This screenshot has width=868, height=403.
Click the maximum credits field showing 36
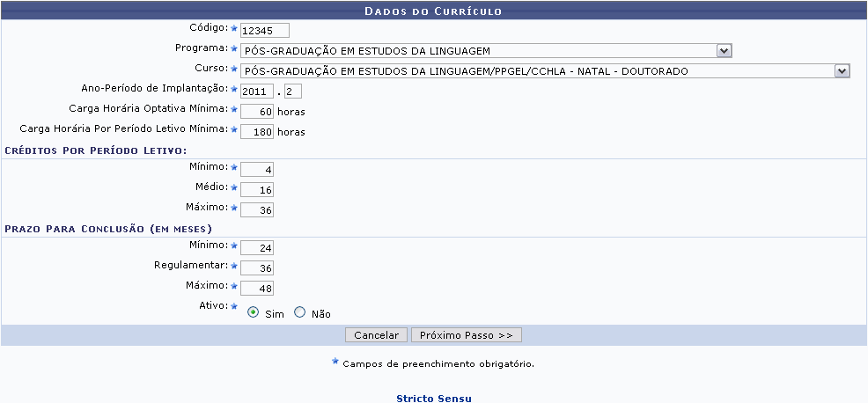256,209
